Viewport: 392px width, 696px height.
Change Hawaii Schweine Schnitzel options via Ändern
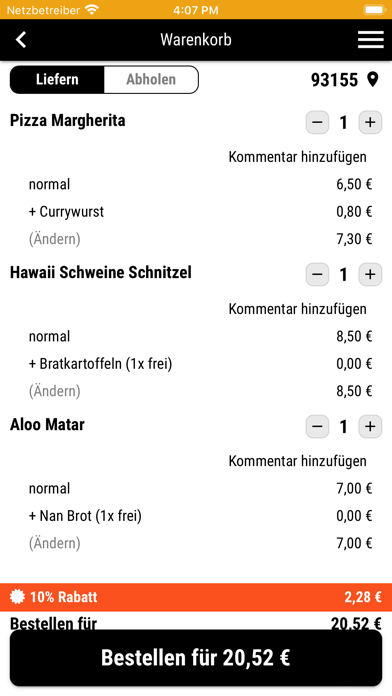click(x=55, y=391)
